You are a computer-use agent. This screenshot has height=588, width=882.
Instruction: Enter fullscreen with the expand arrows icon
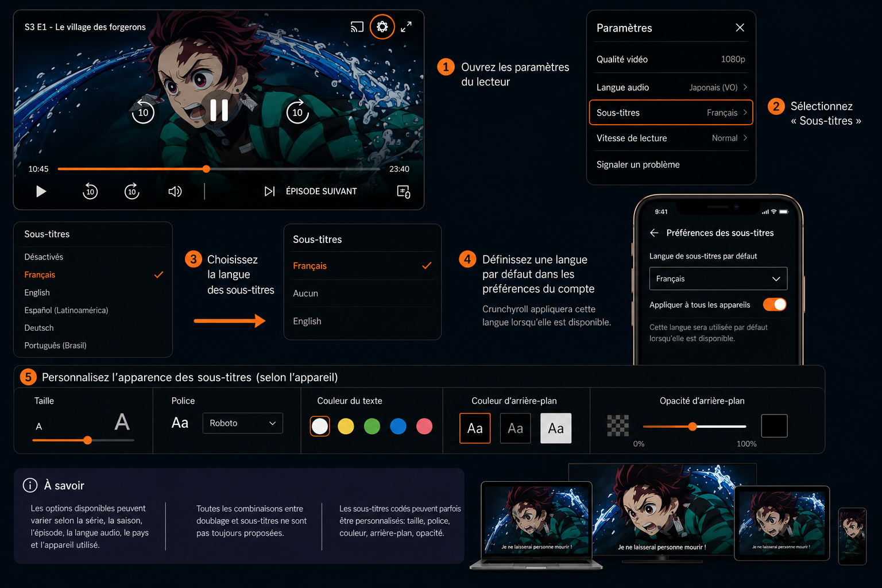pyautogui.click(x=406, y=27)
